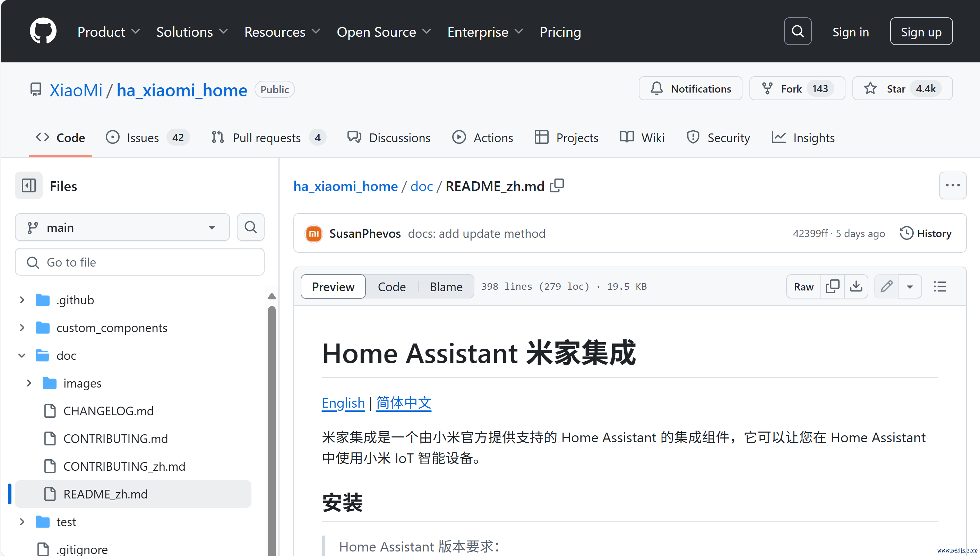Switch to the Issues tab
Screen dimensions: 980x556
point(147,138)
